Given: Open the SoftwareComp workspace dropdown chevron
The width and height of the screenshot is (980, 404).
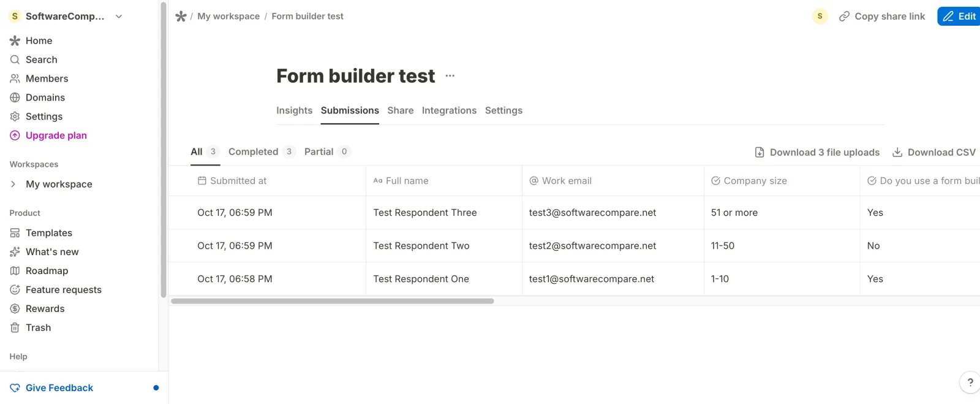Looking at the screenshot, I should [x=119, y=17].
